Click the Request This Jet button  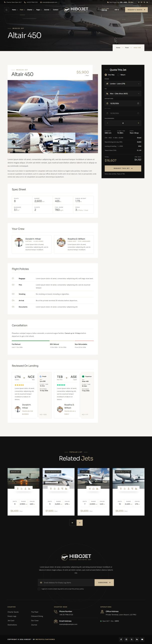123,168
